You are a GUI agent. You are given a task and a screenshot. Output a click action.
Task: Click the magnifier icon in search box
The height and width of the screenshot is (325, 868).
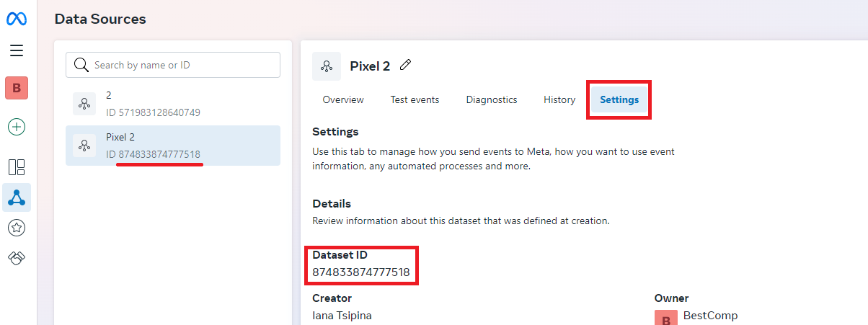81,65
